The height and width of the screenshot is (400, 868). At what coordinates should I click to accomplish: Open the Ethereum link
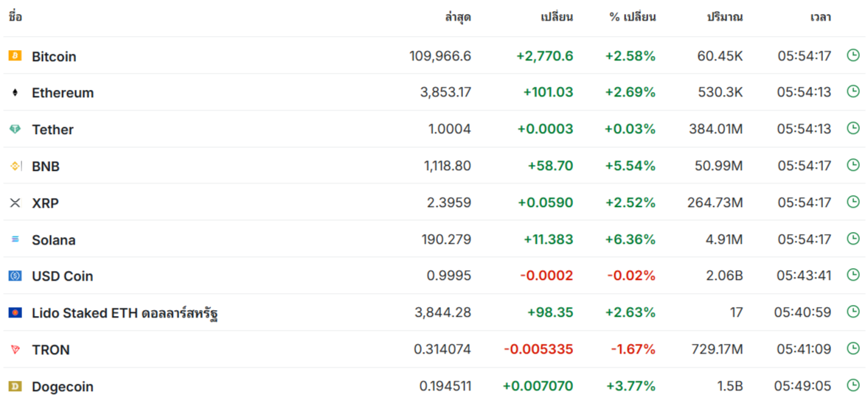(63, 93)
